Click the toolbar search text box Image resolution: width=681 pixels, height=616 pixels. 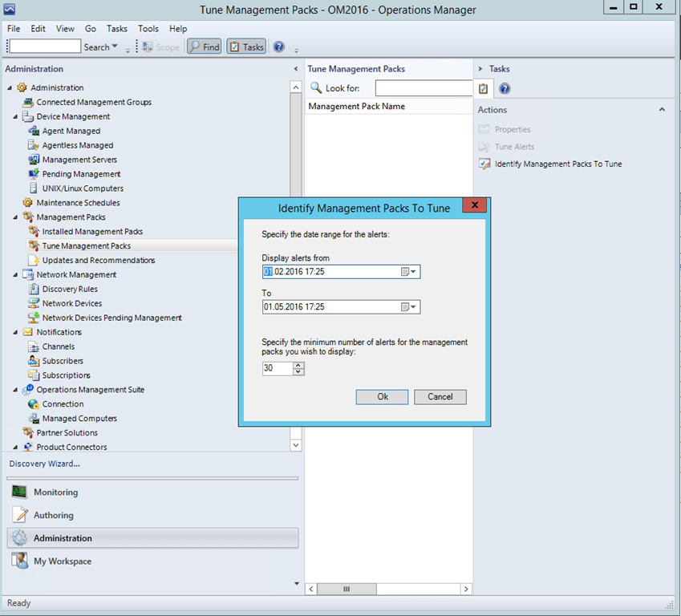[x=45, y=46]
